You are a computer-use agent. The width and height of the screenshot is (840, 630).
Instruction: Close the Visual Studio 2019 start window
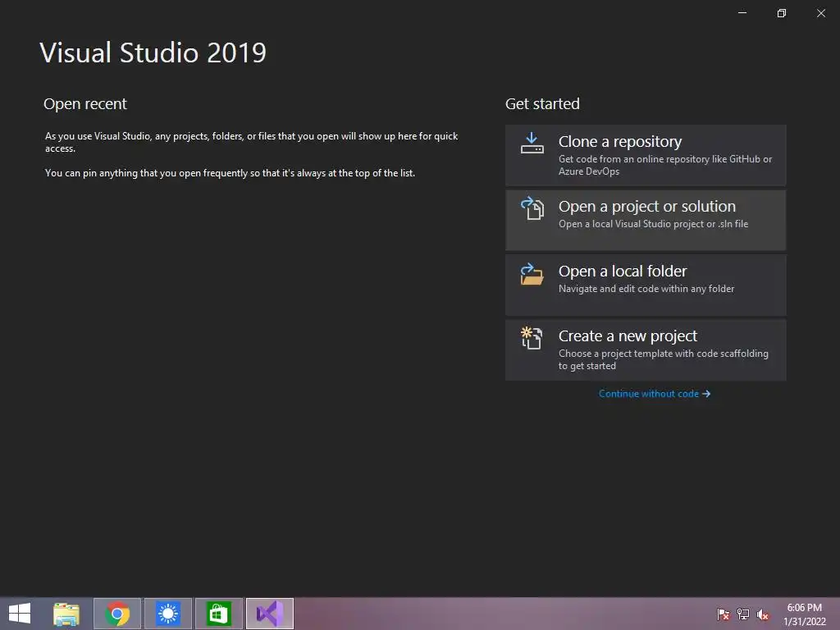point(820,13)
